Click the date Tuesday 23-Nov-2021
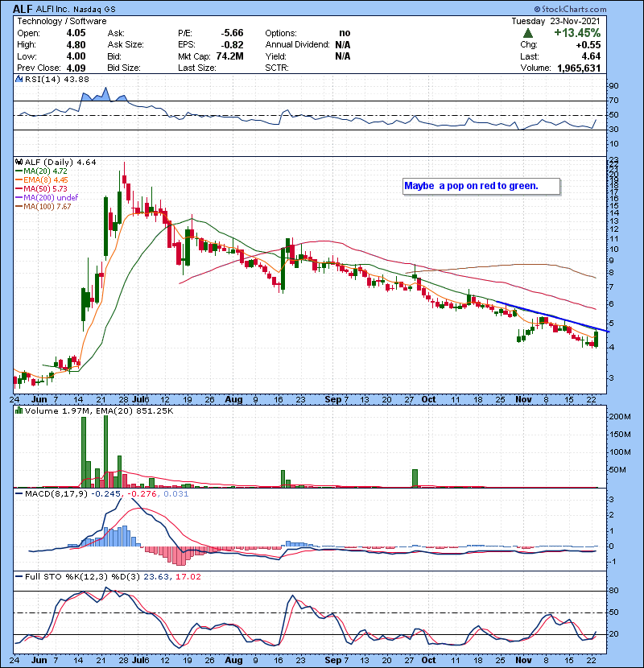644x668 pixels. pyautogui.click(x=555, y=21)
